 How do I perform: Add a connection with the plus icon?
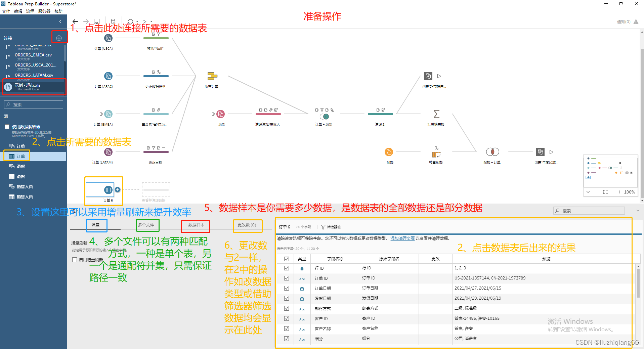click(x=59, y=38)
